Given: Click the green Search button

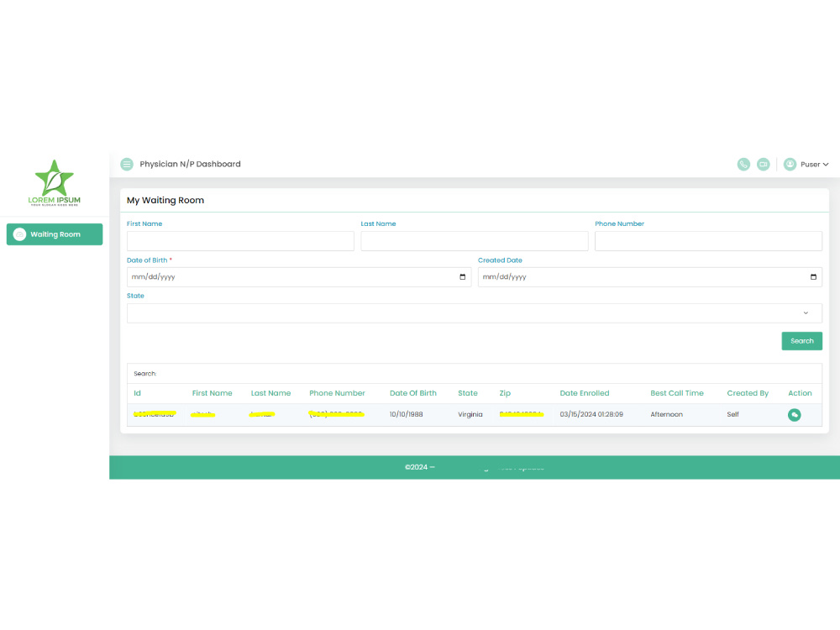Looking at the screenshot, I should coord(801,341).
